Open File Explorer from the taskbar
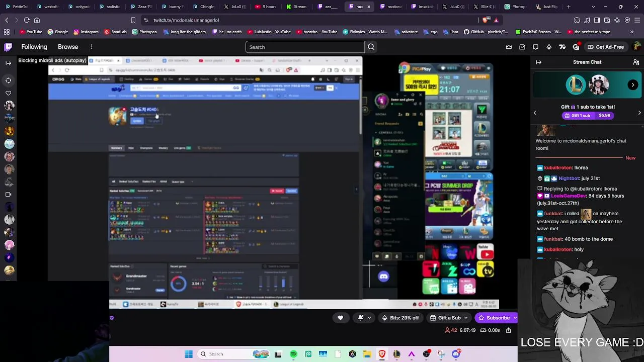This screenshot has height=362, width=644. click(367, 354)
